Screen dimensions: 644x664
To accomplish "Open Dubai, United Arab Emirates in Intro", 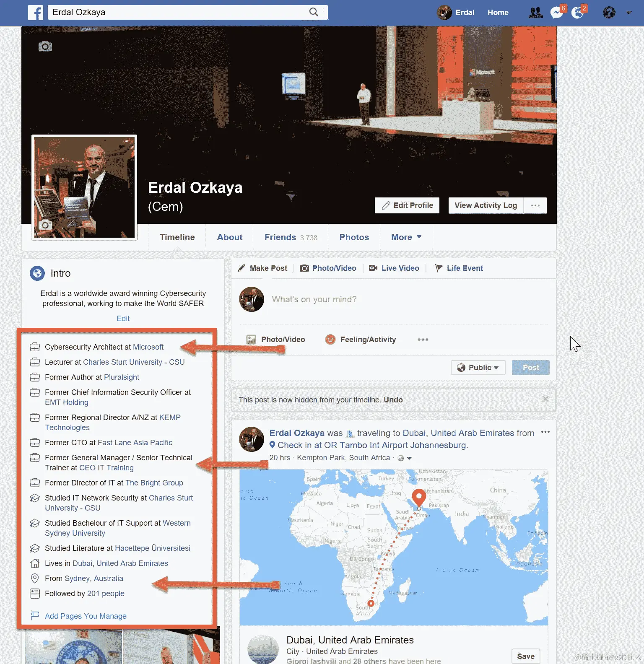I will (120, 563).
